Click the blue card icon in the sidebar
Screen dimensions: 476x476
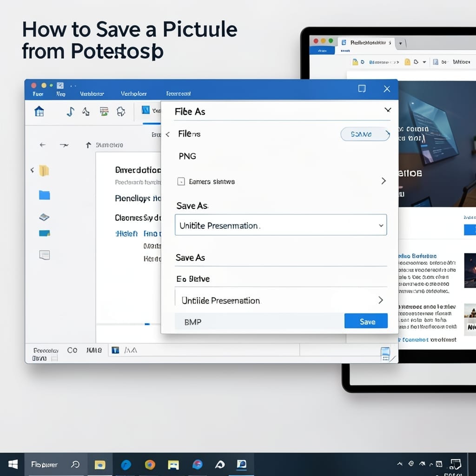pos(44,233)
